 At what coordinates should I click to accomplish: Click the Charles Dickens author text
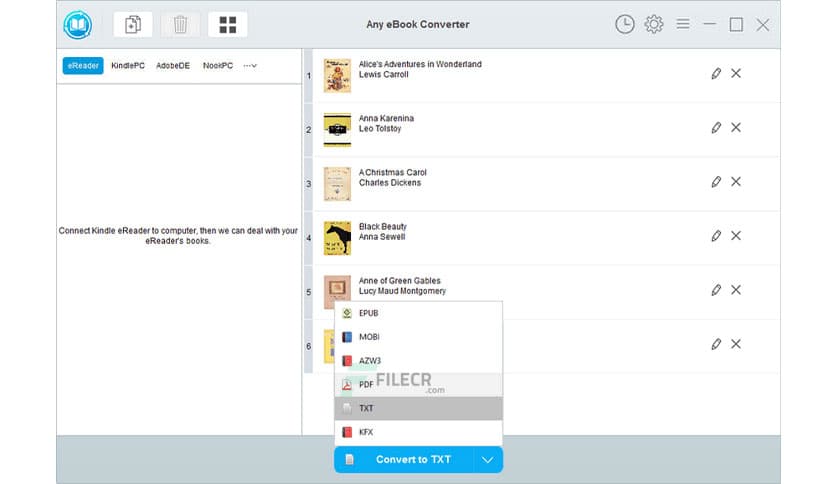[390, 183]
